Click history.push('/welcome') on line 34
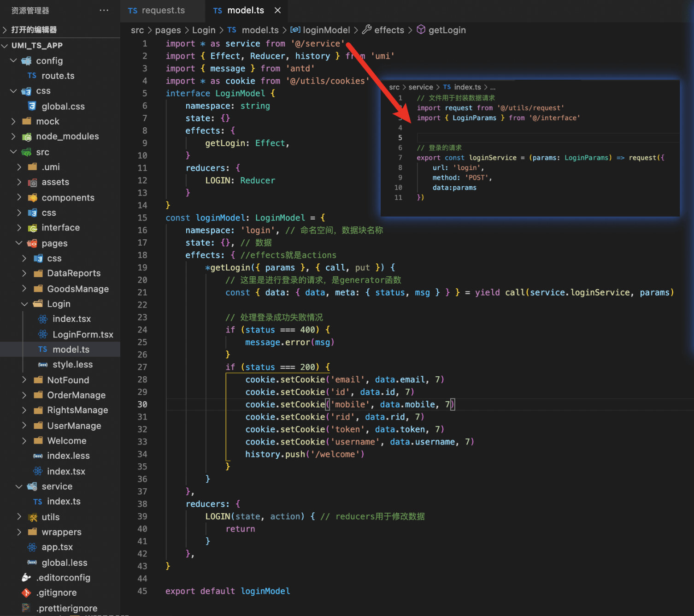The width and height of the screenshot is (694, 616). coord(305,454)
